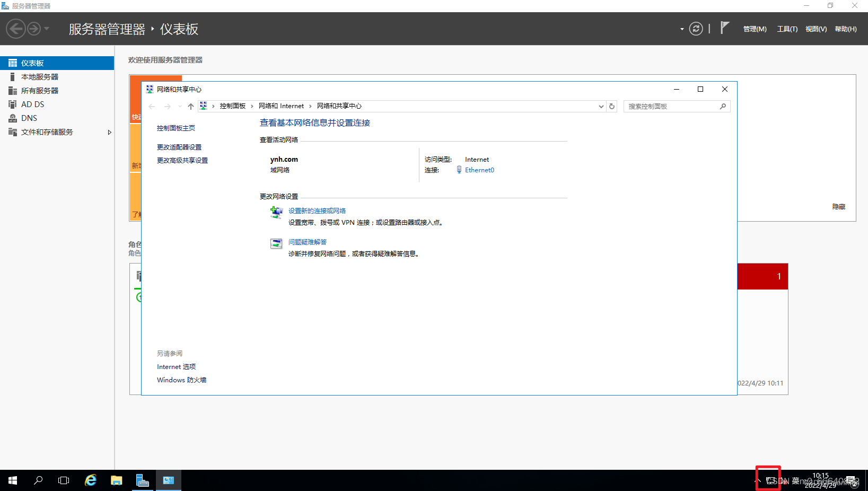Open the notifications flag in Server Manager

tap(725, 28)
